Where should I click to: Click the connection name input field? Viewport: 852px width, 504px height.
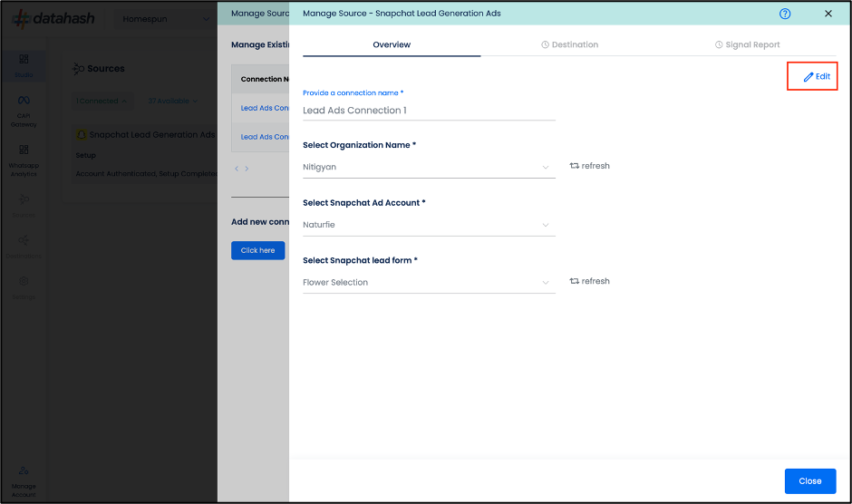429,111
